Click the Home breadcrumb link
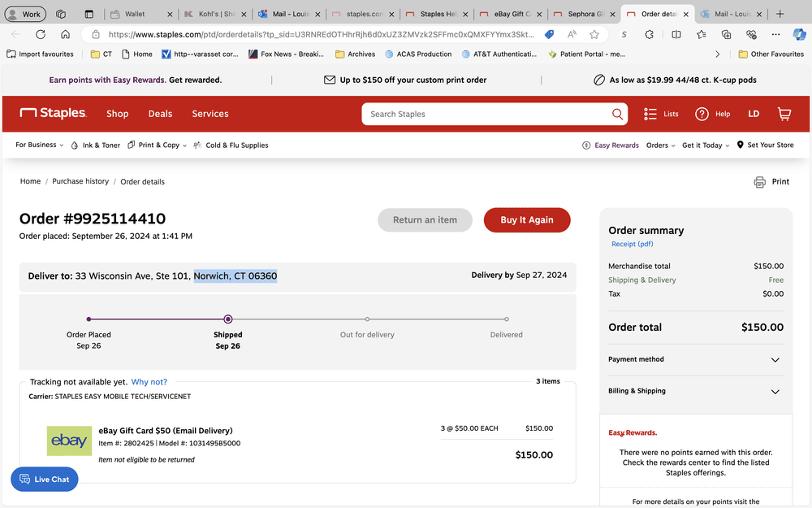The image size is (812, 508). [30, 181]
